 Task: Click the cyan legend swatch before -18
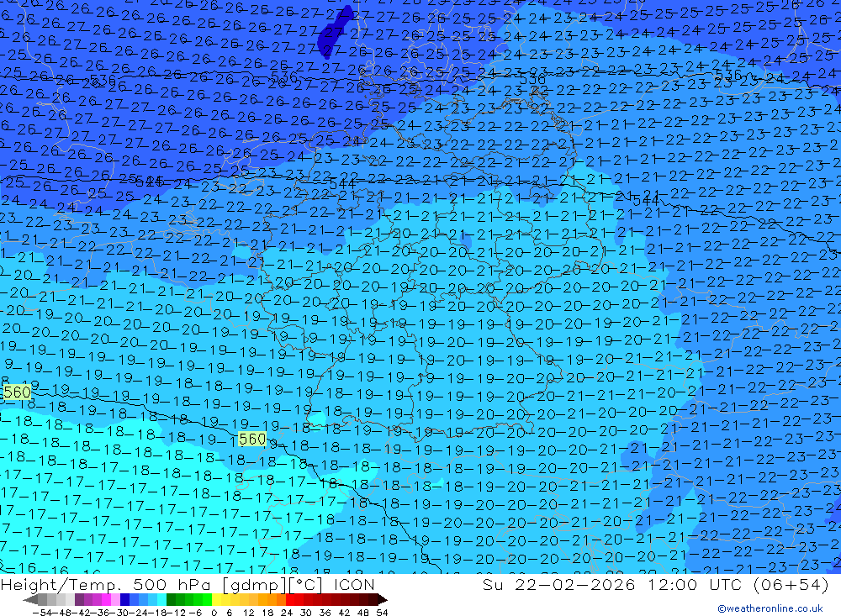pos(161,599)
